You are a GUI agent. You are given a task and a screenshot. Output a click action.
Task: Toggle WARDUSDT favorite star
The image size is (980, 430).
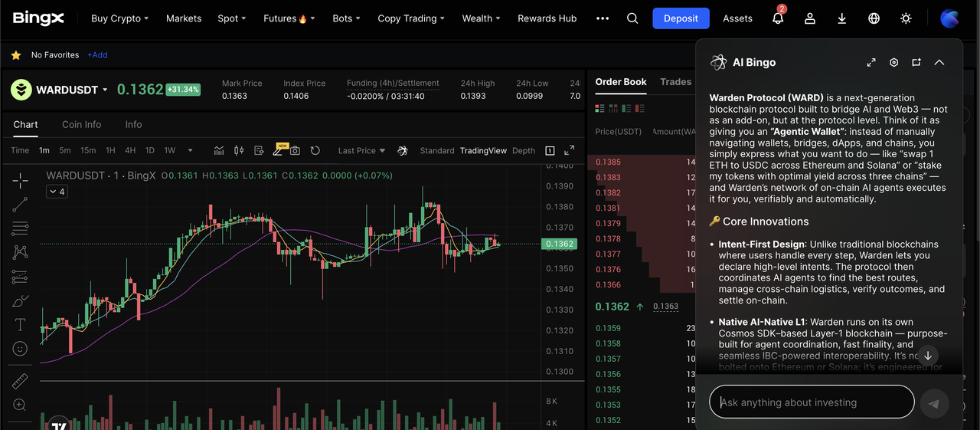[x=15, y=55]
